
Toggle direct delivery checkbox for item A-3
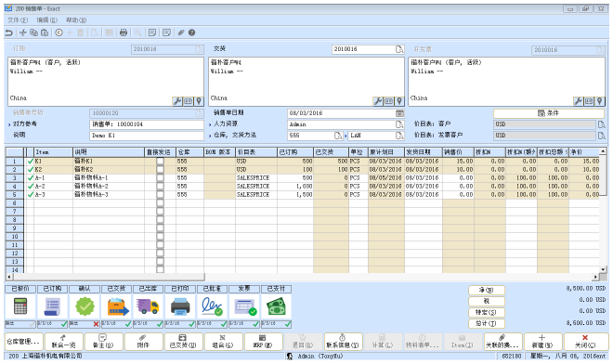160,194
